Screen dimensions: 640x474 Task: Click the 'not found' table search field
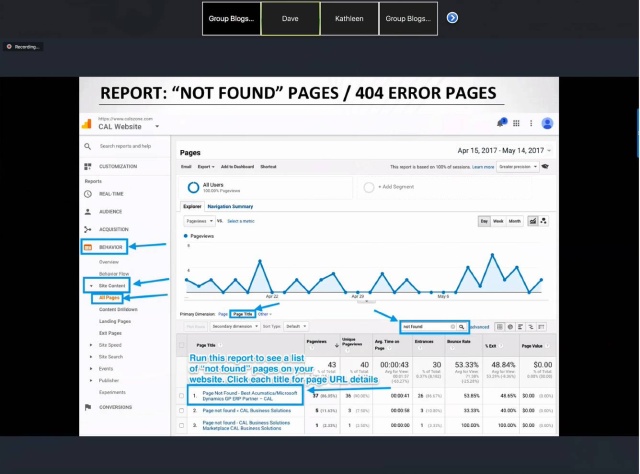427,327
